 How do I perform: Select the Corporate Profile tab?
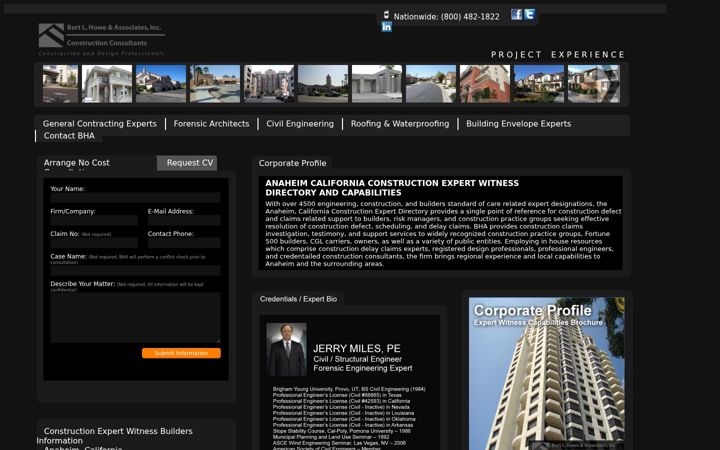click(292, 163)
